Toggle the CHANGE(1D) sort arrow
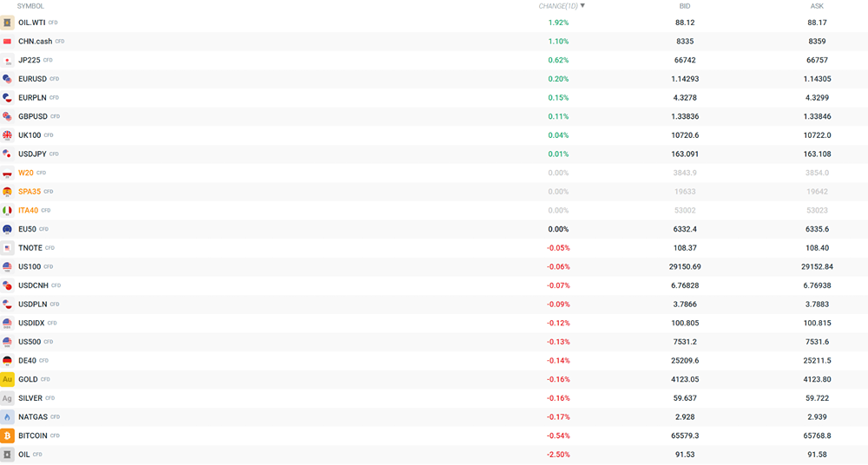Image resolution: width=868 pixels, height=465 pixels. (582, 5)
